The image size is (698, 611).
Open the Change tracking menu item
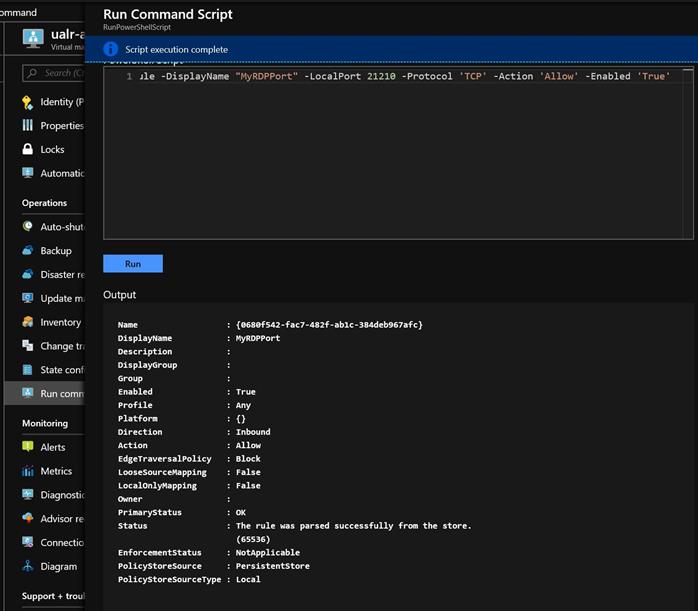tap(62, 346)
